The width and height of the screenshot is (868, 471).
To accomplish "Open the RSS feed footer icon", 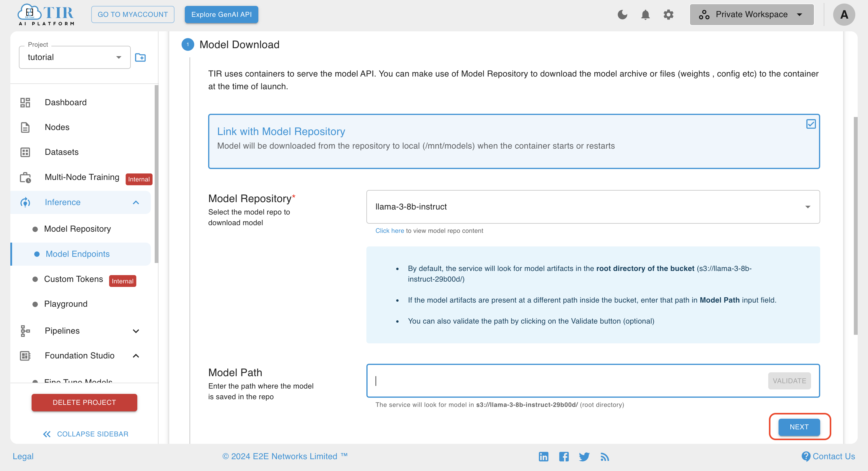I will (605, 457).
